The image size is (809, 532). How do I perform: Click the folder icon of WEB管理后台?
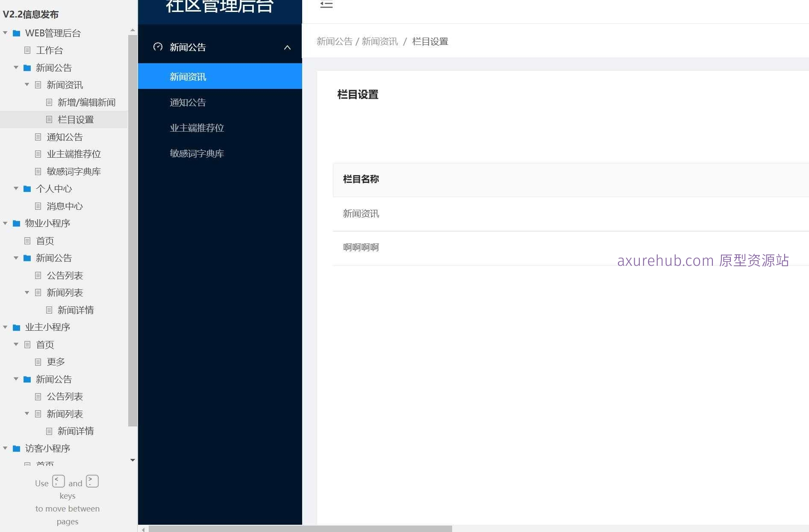pyautogui.click(x=17, y=33)
